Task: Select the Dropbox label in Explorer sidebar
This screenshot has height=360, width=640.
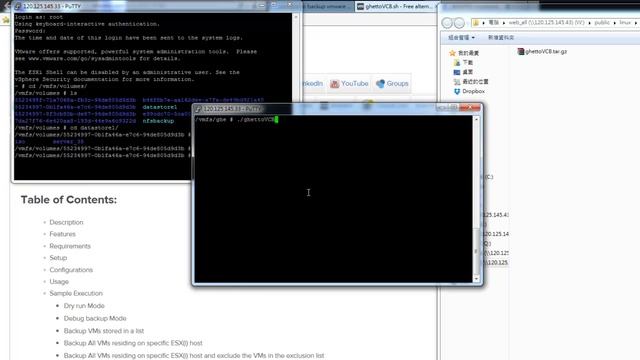Action: tap(473, 91)
